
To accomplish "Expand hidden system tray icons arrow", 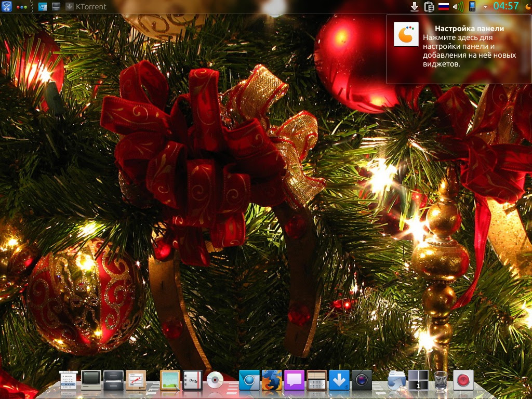I will click(486, 7).
